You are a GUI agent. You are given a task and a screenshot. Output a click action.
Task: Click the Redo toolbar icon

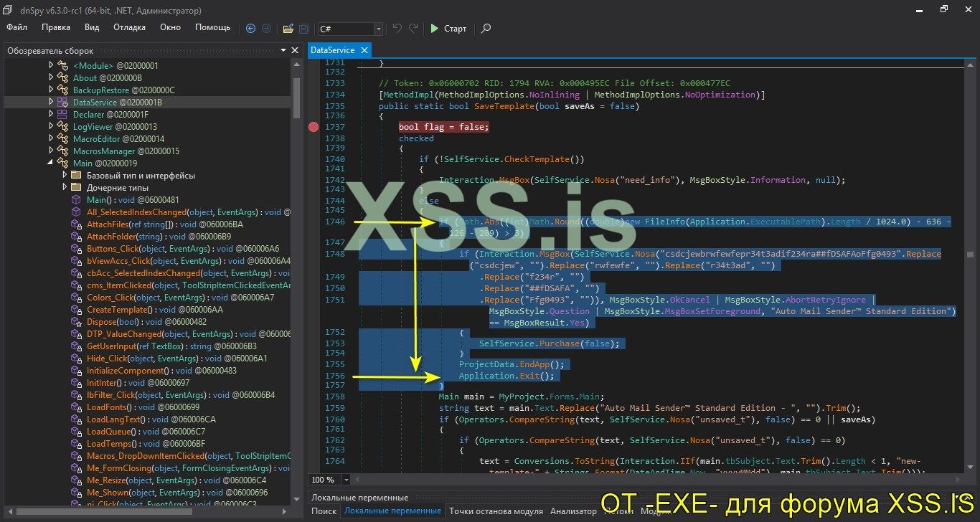coord(413,29)
